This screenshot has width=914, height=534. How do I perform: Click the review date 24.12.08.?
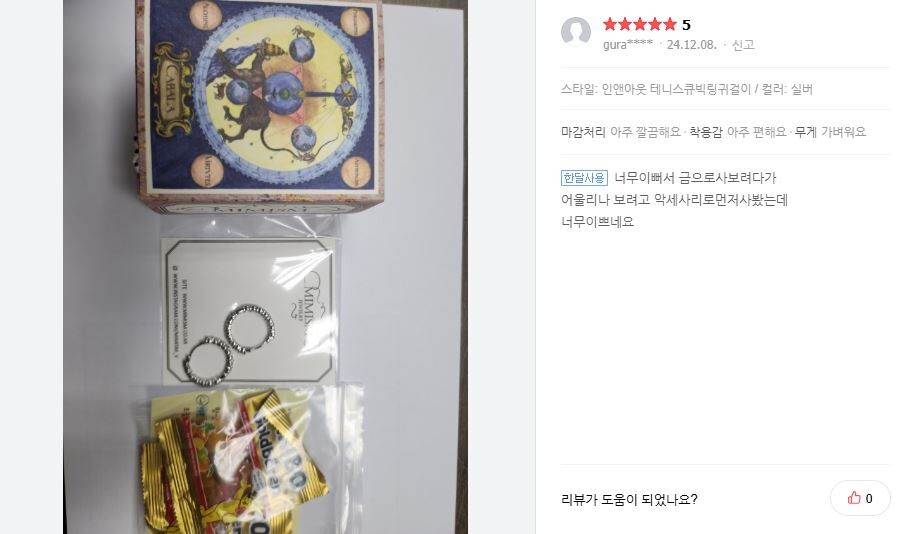point(691,45)
